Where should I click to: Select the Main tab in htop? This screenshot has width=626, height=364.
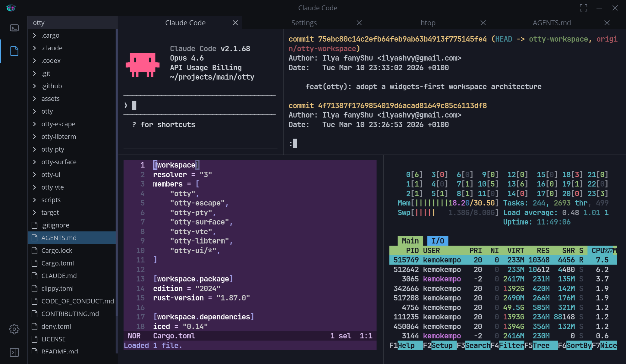(x=410, y=241)
